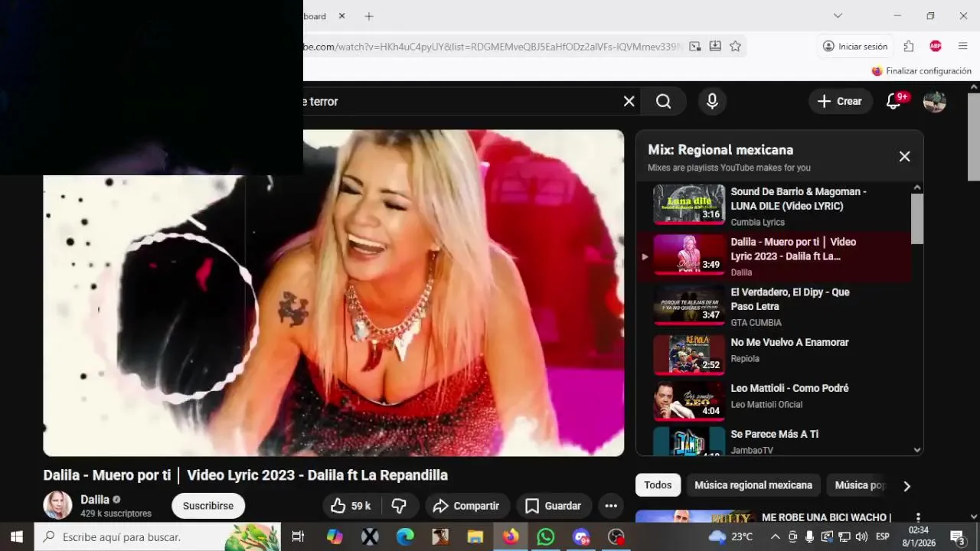
Task: Open more actions ellipsis under video
Action: click(x=610, y=506)
